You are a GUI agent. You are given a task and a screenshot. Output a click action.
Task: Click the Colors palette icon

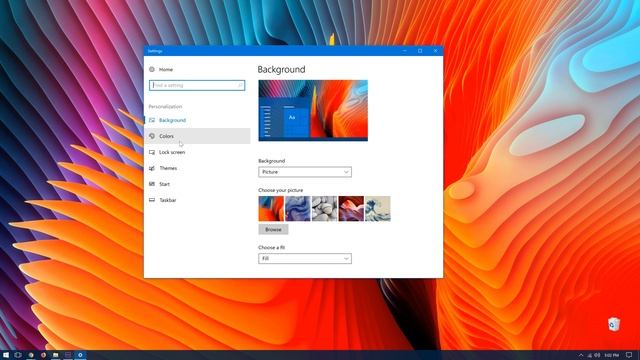coord(152,136)
